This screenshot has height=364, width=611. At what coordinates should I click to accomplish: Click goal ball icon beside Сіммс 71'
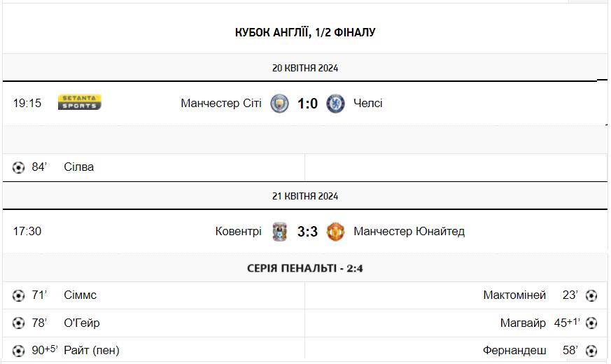point(18,295)
